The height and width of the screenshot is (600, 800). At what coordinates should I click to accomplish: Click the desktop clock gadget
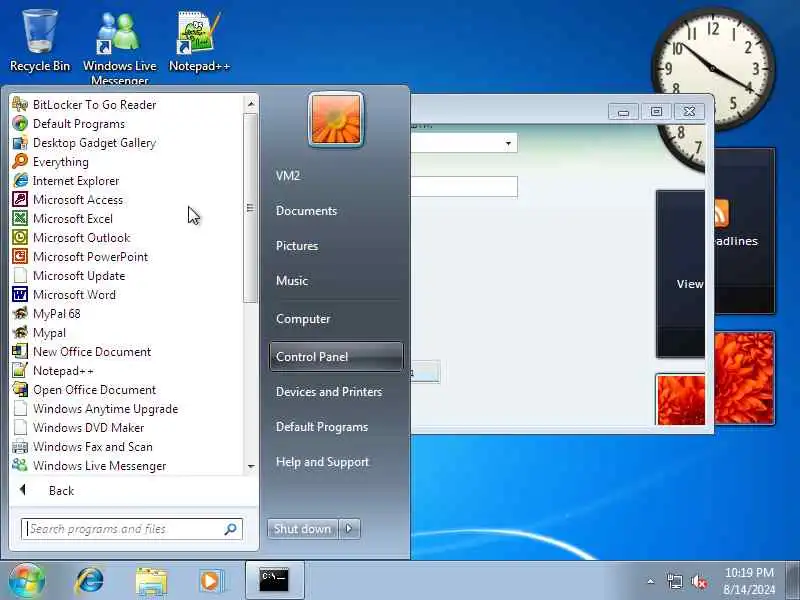point(713,69)
